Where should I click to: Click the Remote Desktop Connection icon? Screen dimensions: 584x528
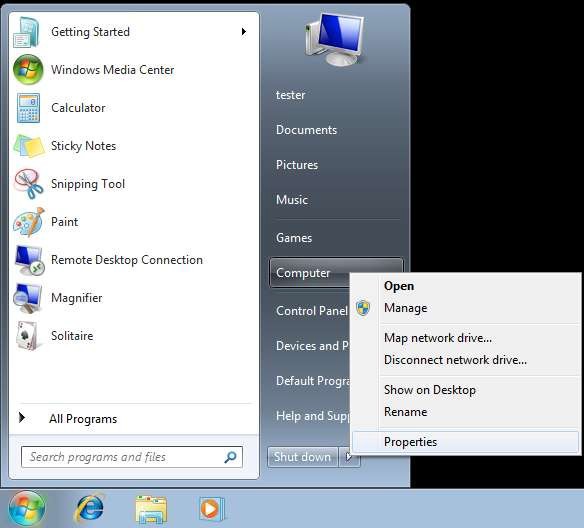[29, 260]
